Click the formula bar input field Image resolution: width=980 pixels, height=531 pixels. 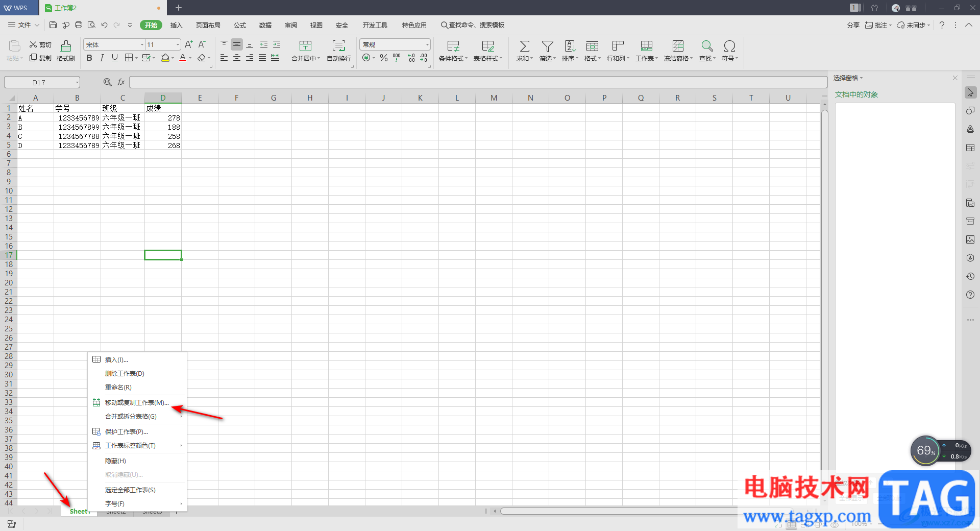(478, 82)
